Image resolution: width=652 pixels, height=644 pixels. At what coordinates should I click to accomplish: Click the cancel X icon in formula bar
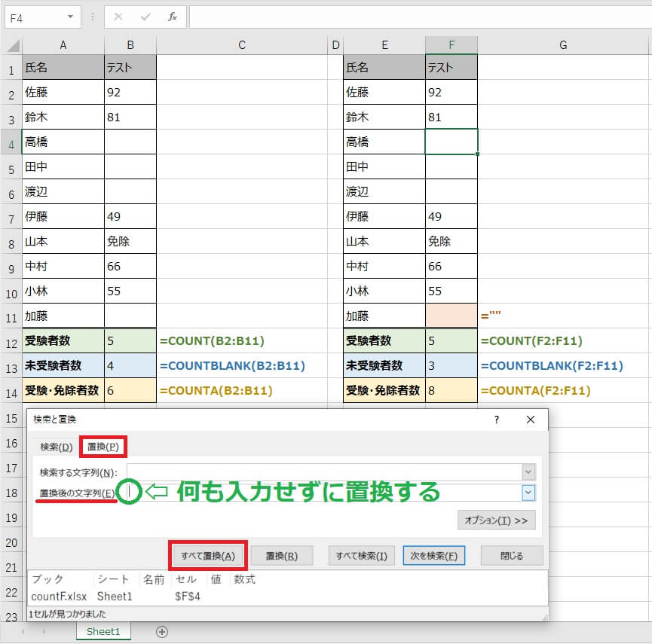point(118,16)
